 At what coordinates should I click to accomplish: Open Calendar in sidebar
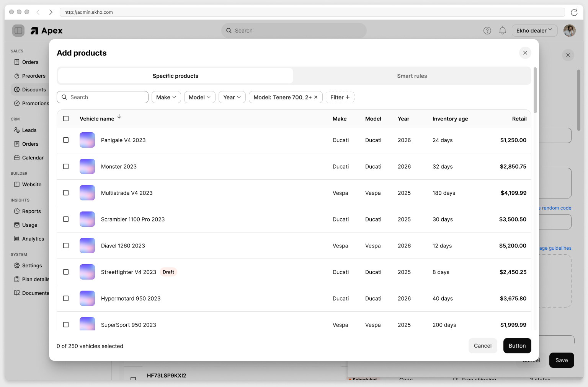pyautogui.click(x=30, y=158)
